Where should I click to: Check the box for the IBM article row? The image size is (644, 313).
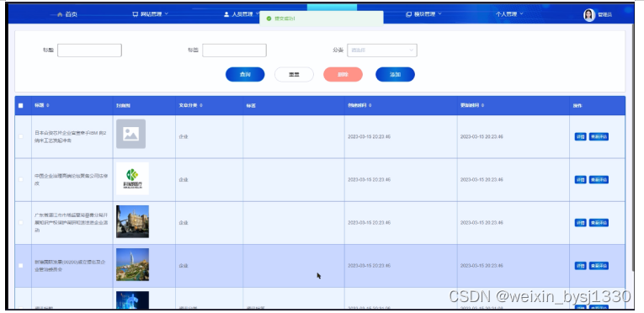21,136
